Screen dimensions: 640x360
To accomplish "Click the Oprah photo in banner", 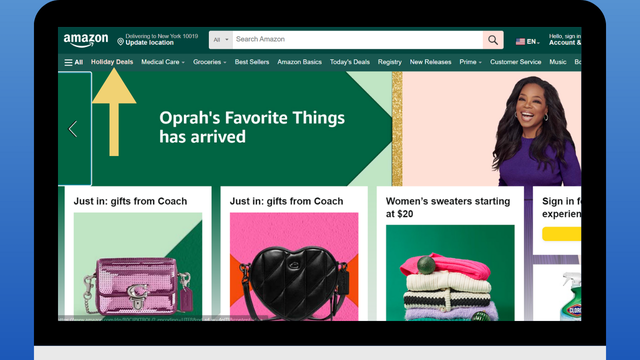I will coord(536,131).
